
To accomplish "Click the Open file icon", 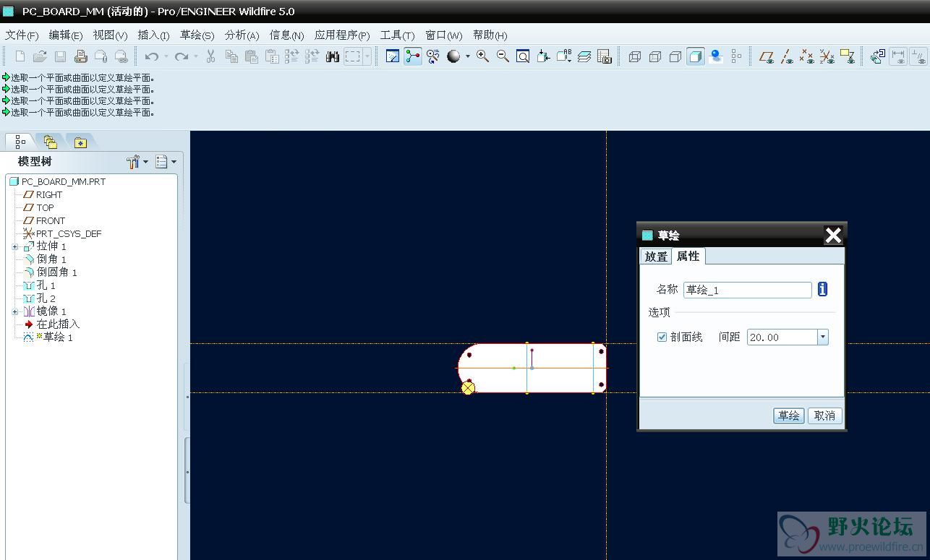I will click(x=40, y=56).
